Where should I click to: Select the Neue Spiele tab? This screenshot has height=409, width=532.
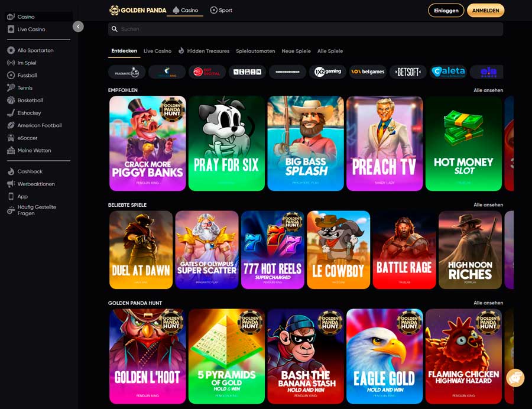(x=296, y=51)
